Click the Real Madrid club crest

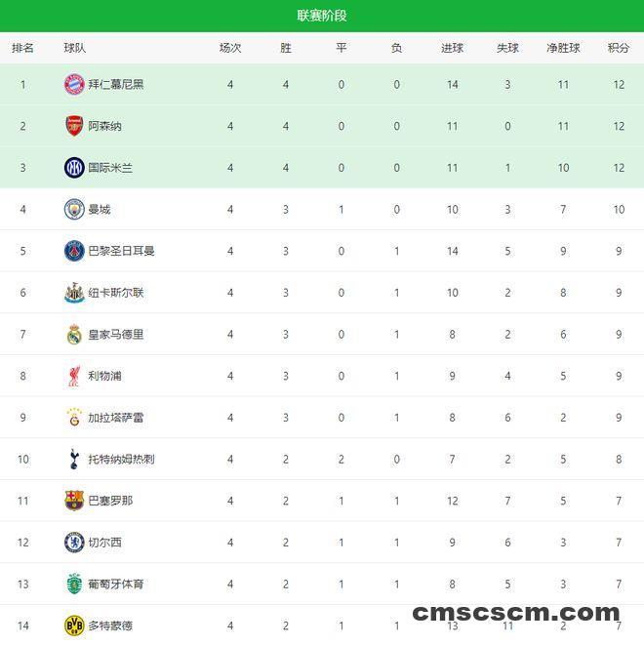pos(74,335)
